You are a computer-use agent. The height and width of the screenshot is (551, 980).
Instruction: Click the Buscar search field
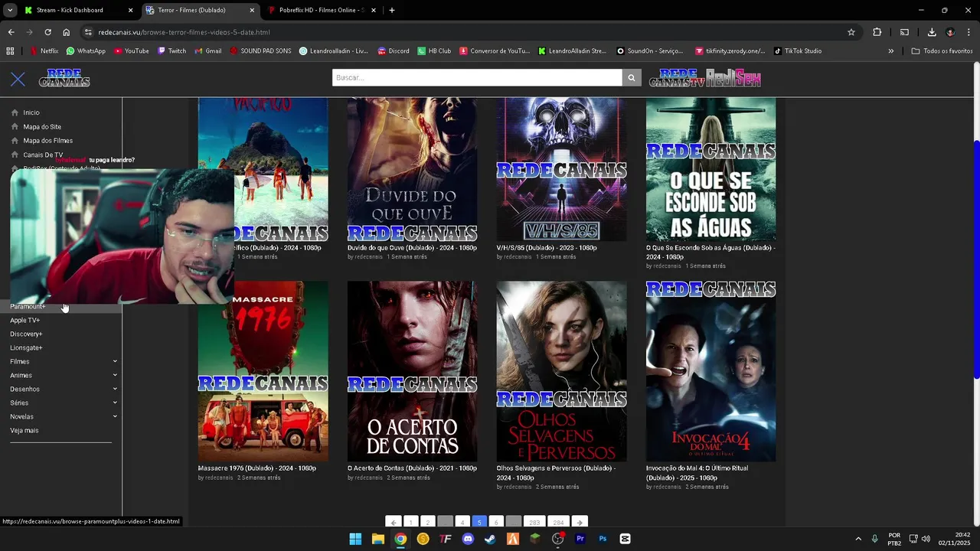click(x=477, y=77)
